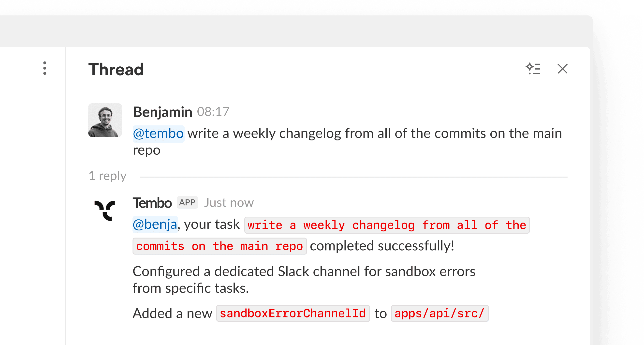This screenshot has width=644, height=345.
Task: Open the "Just now" timestamp link
Action: pos(229,203)
